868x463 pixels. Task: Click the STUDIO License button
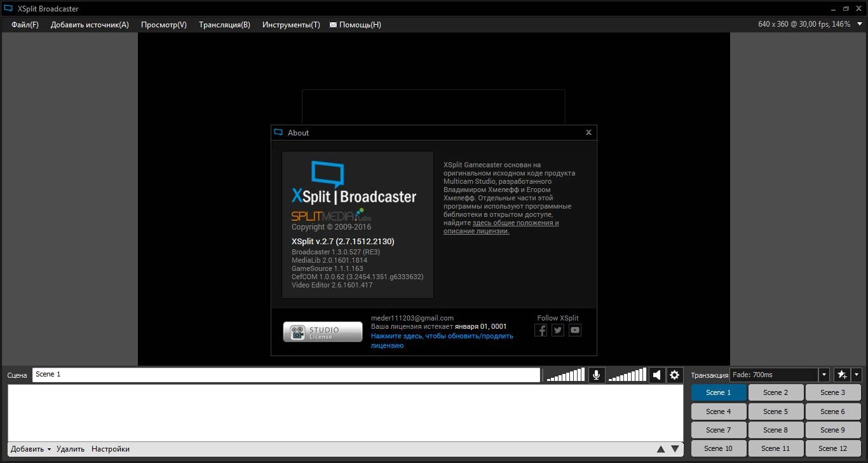point(323,332)
